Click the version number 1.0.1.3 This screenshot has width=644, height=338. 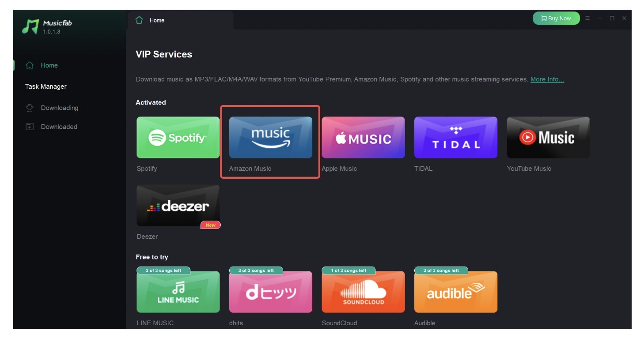(x=52, y=32)
